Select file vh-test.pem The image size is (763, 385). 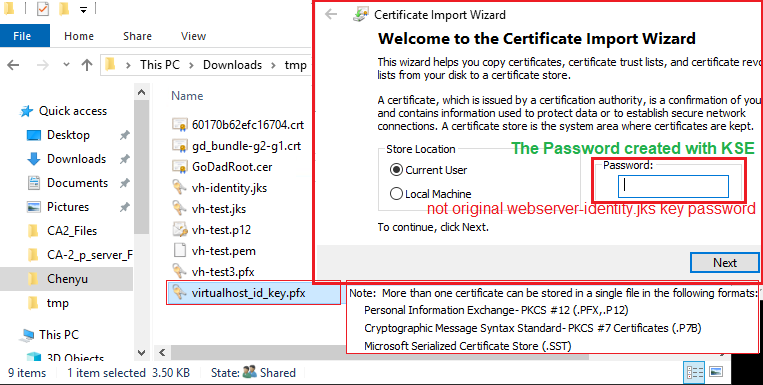223,251
